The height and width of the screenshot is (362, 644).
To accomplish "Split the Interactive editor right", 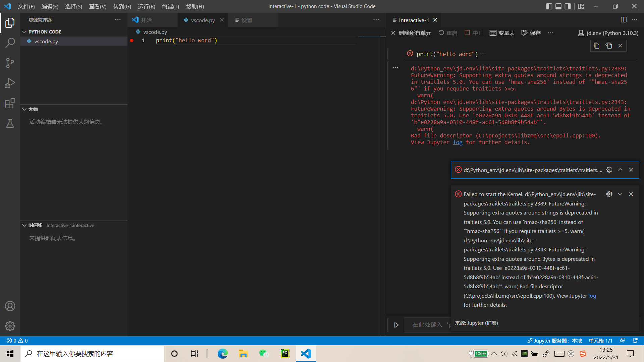I will point(624,20).
